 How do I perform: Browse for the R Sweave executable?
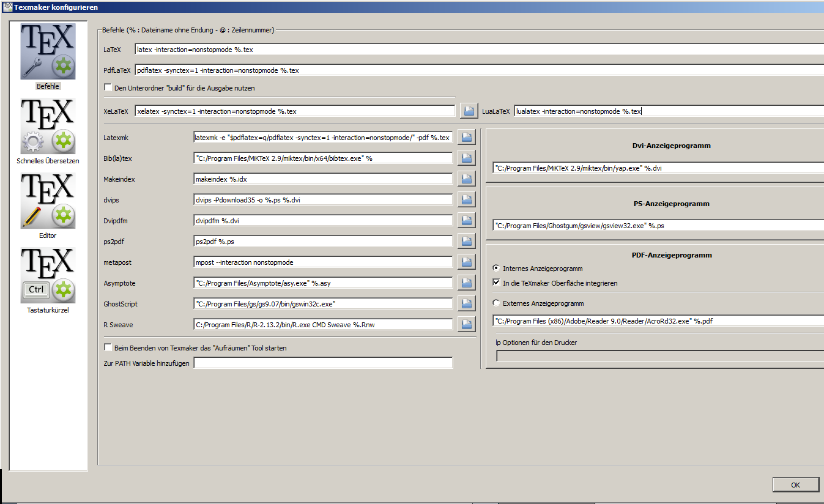[467, 324]
